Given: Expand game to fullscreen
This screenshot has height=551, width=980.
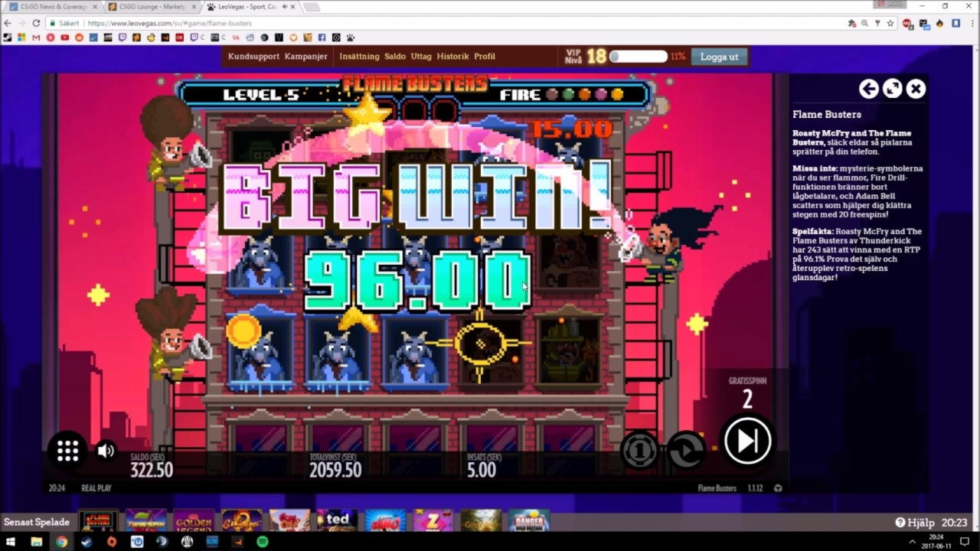Looking at the screenshot, I should [x=892, y=89].
